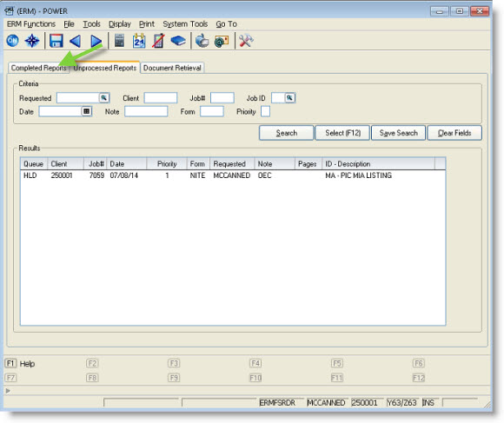Open the Display menu

120,24
